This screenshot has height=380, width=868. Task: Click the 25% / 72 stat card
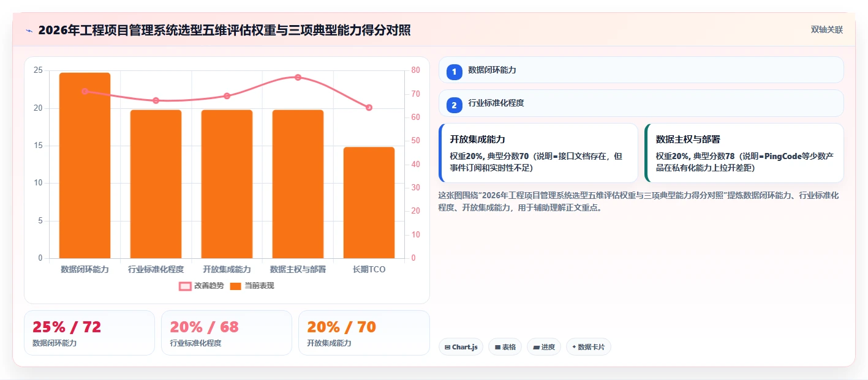pos(89,333)
